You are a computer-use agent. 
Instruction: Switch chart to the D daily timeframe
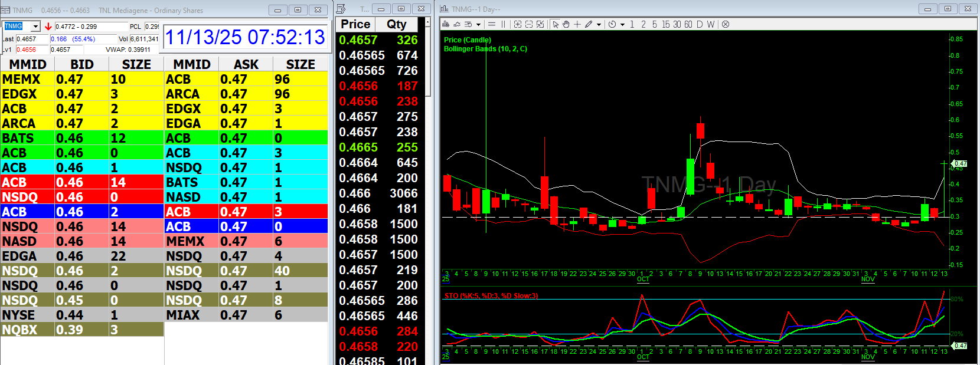click(x=700, y=24)
